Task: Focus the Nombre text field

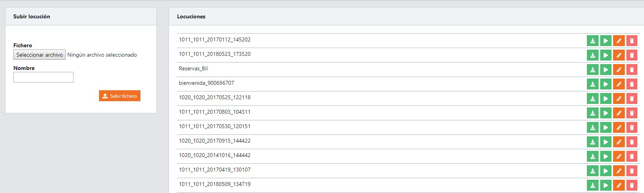Action: tap(43, 77)
